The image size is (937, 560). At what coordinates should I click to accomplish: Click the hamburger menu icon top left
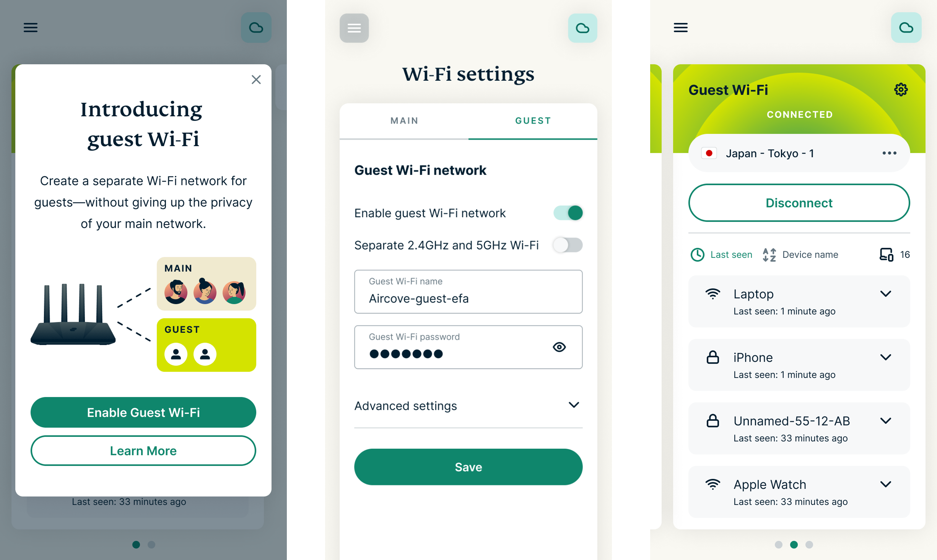31,27
